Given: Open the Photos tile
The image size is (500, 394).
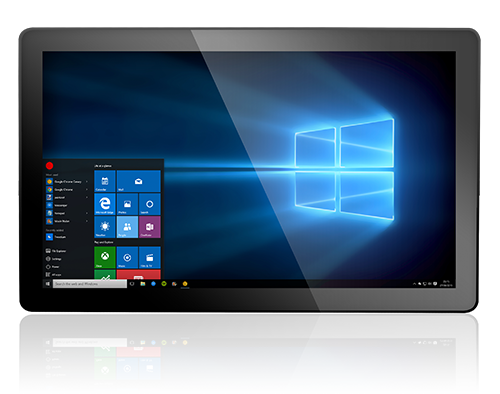Looking at the screenshot, I should coord(127,204).
